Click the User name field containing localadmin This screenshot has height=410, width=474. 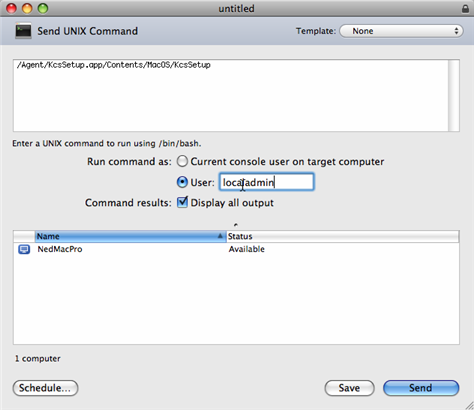[x=266, y=182]
